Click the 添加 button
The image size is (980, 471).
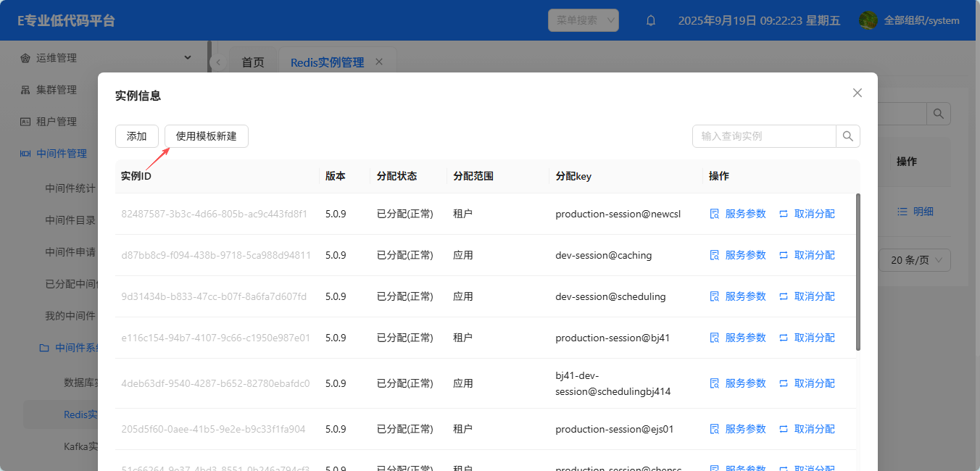click(x=137, y=136)
